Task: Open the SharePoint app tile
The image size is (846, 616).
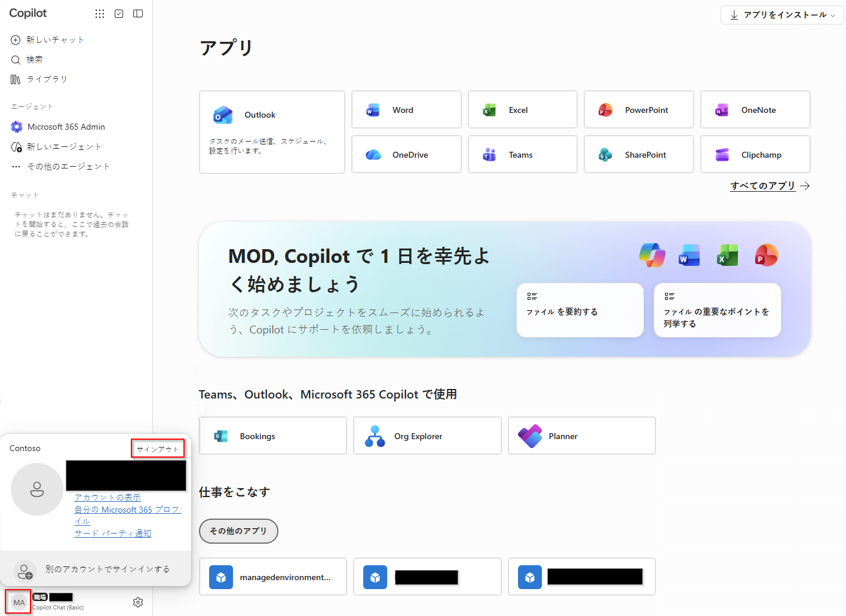Action: (639, 155)
